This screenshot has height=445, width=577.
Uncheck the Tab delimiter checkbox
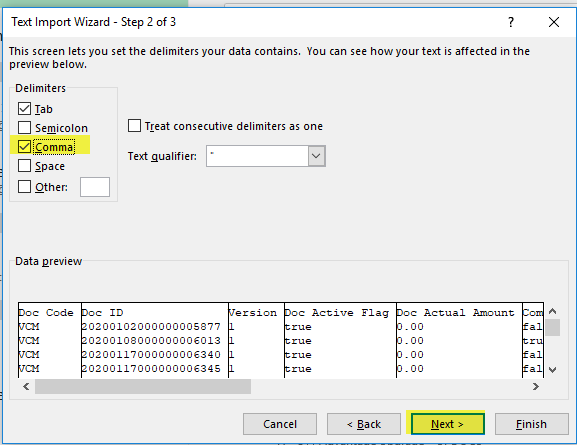24,109
